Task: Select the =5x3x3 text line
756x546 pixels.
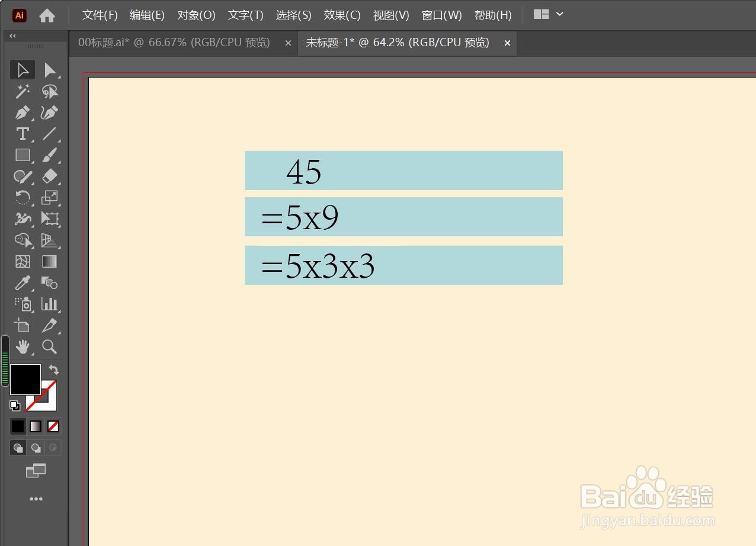Action: [318, 266]
